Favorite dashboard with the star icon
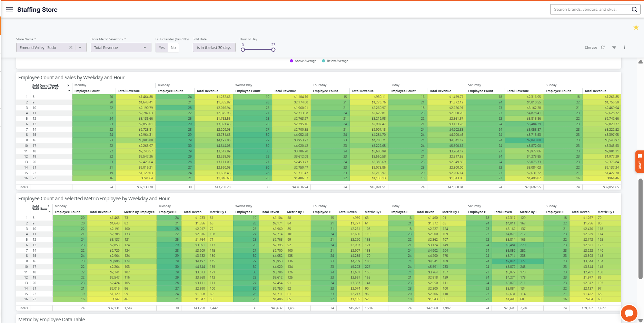 click(x=636, y=27)
